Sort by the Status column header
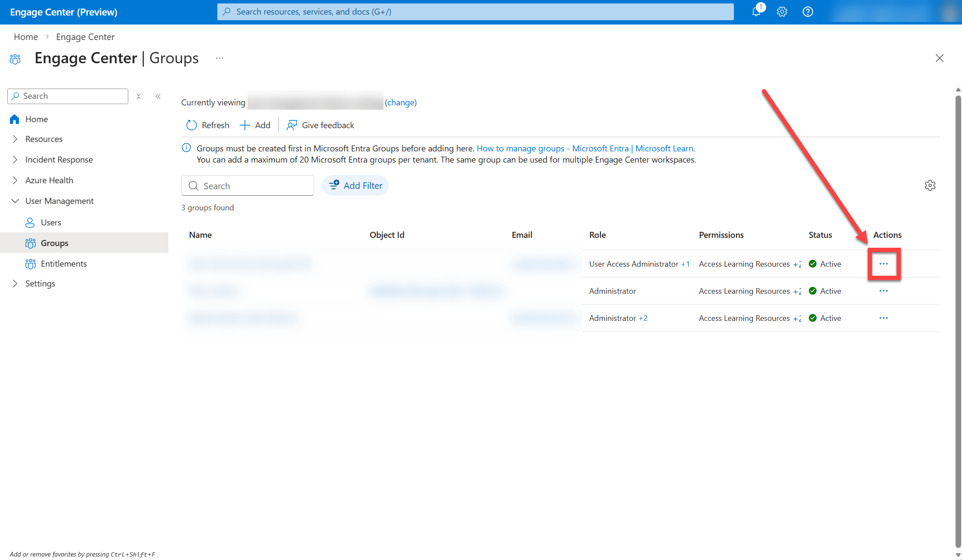Image resolution: width=962 pixels, height=560 pixels. tap(820, 235)
